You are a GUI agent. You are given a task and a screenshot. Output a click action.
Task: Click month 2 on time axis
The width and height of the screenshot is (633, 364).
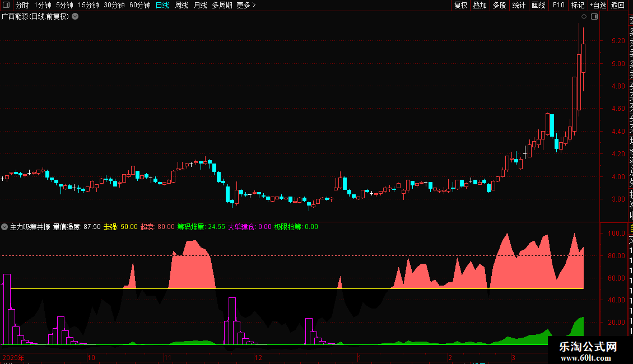[450, 357]
